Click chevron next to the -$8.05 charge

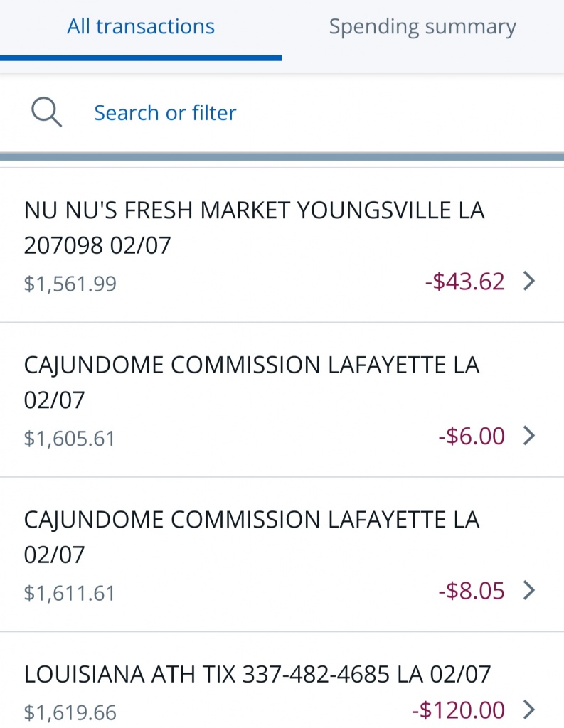click(x=528, y=590)
